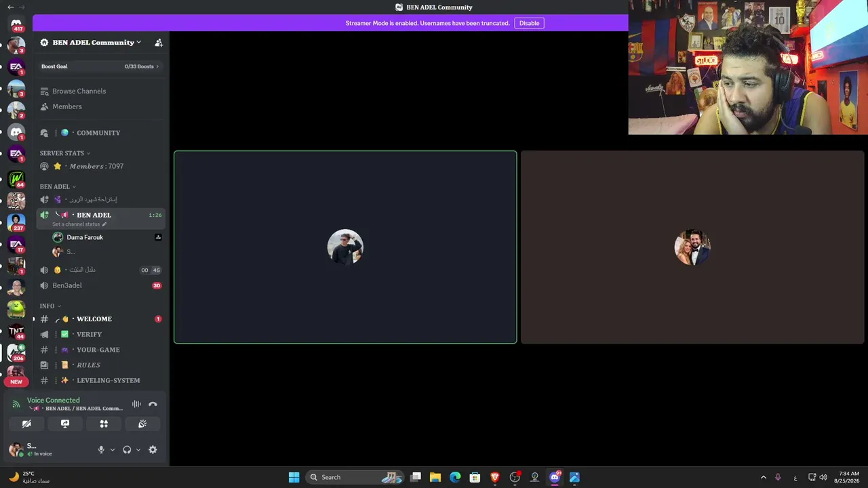Open green W server with 64 badge
The image size is (868, 488).
[x=16, y=179]
